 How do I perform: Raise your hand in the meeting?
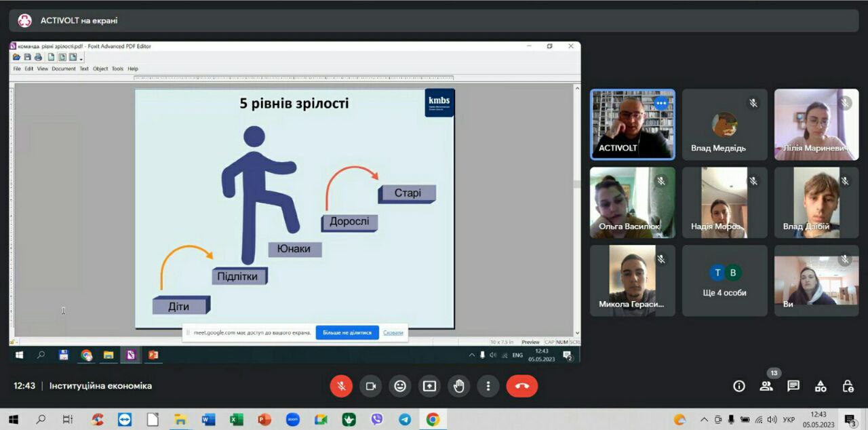458,386
